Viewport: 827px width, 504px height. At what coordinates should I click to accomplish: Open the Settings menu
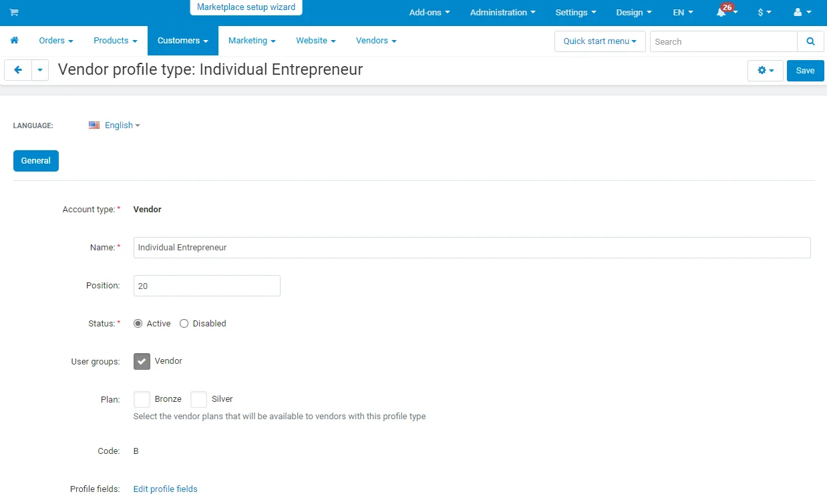576,13
